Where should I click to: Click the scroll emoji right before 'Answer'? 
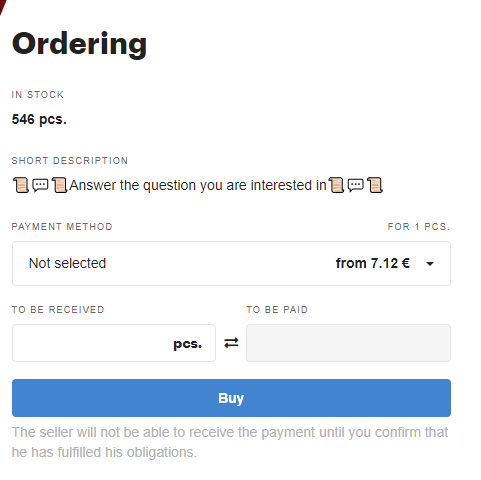[60, 185]
